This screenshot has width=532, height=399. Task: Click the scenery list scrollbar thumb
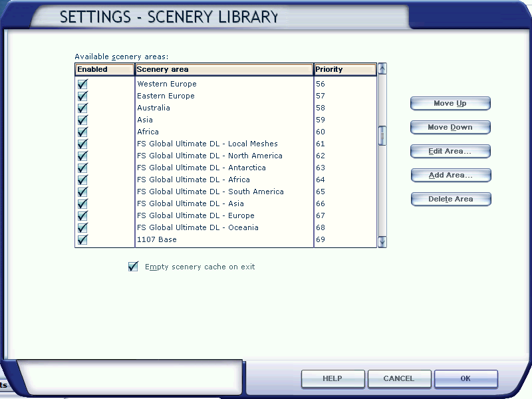coord(382,136)
